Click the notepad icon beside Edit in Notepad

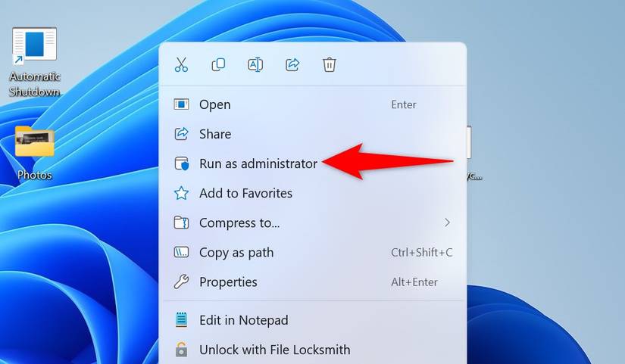181,320
